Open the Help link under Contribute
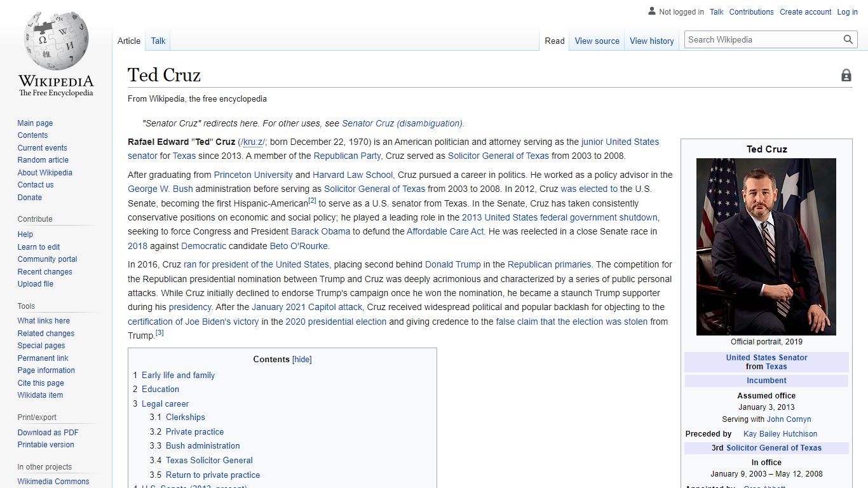This screenshot has width=868, height=488. coord(25,234)
